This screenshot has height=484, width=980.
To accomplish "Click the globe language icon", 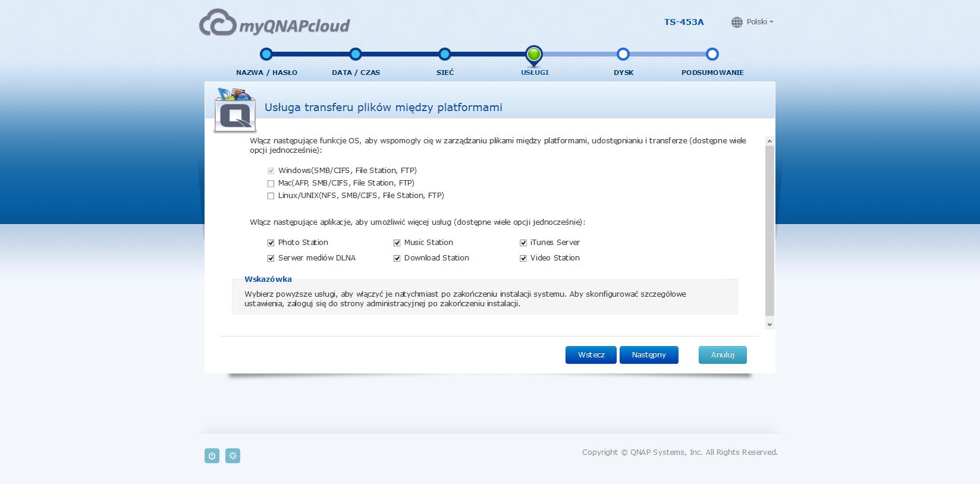I will point(737,22).
